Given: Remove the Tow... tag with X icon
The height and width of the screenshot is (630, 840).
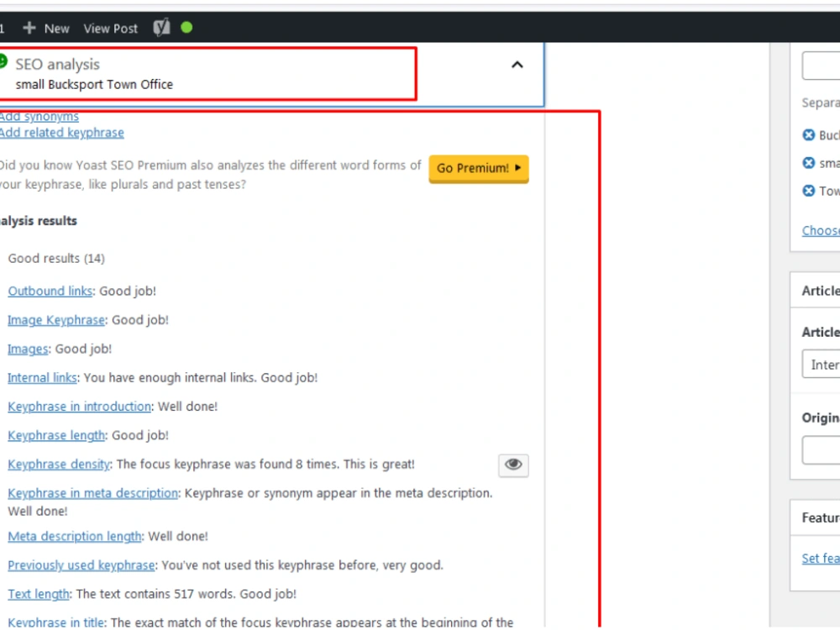Looking at the screenshot, I should click(808, 191).
